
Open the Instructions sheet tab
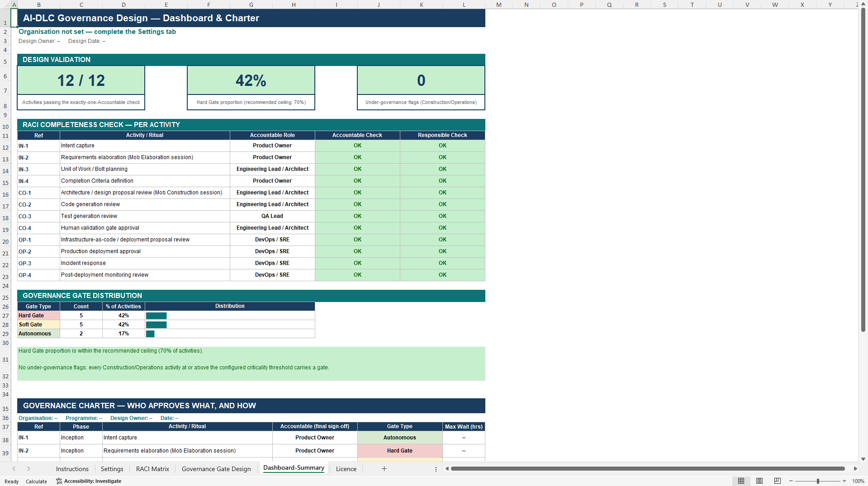coord(72,469)
